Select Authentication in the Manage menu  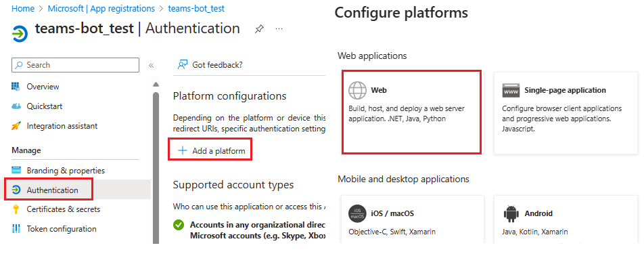(52, 190)
